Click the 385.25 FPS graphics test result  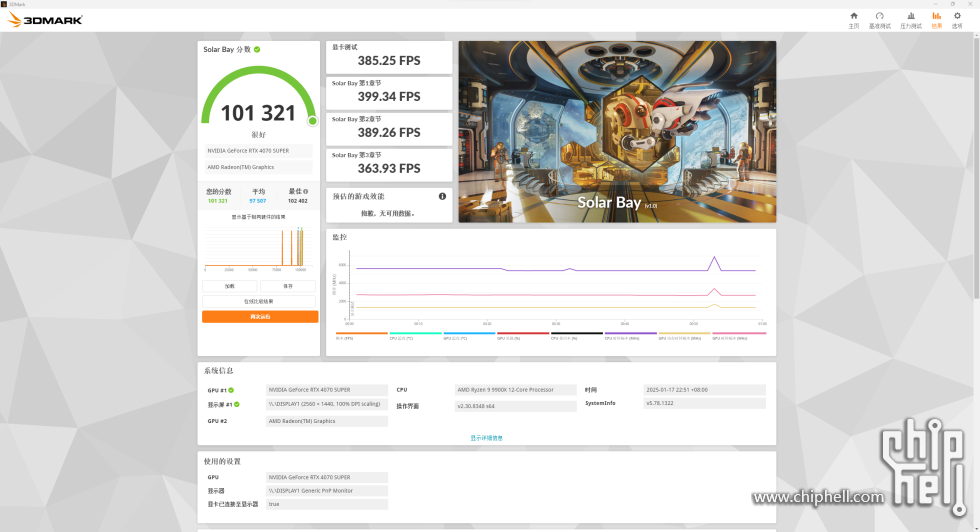click(389, 61)
